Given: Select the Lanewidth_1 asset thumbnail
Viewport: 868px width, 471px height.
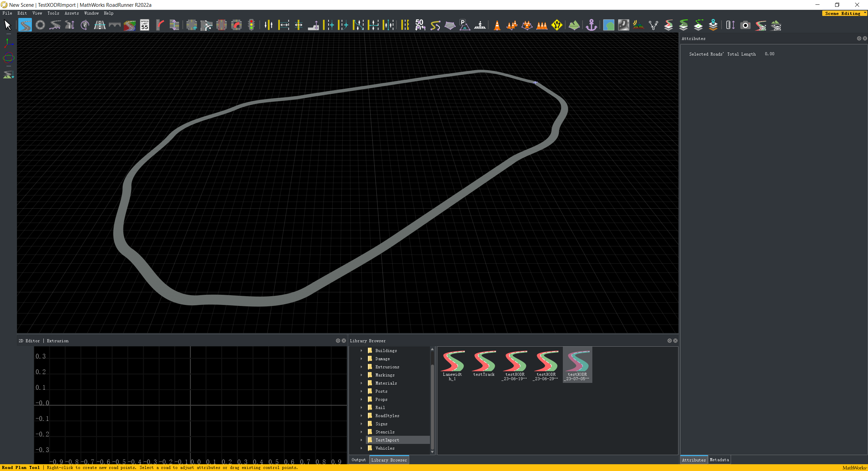Looking at the screenshot, I should pos(452,365).
